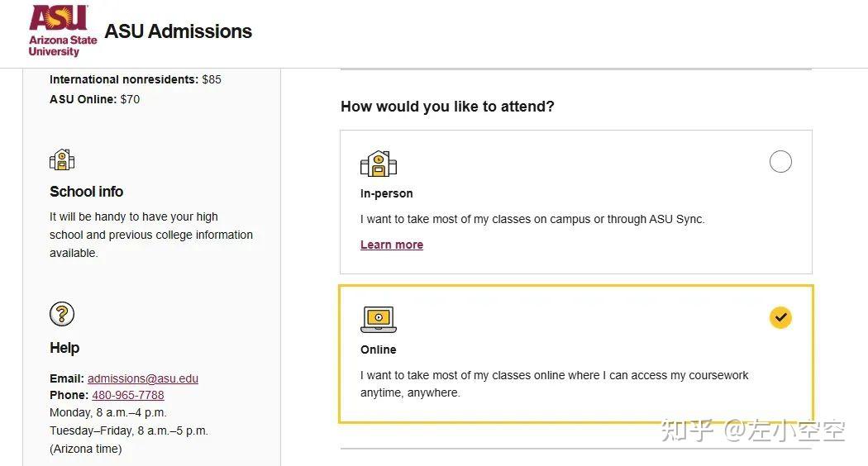
Task: Click the Online laptop icon
Action: point(379,319)
